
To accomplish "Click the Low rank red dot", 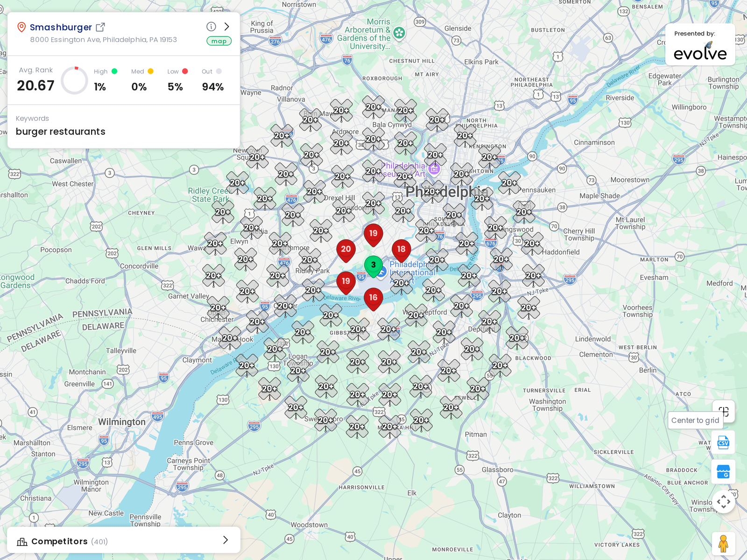I will (x=185, y=71).
